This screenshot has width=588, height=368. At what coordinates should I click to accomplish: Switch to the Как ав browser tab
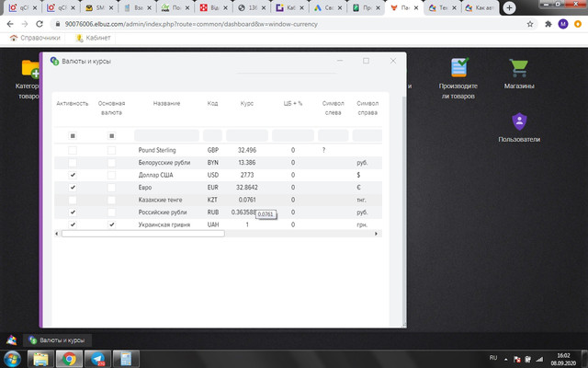pos(480,7)
